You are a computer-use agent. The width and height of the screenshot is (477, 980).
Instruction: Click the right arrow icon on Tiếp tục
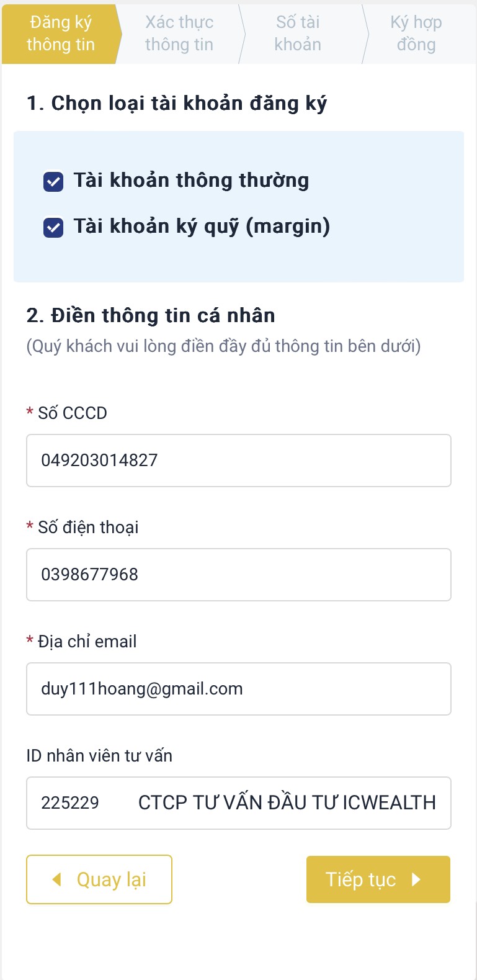point(416,879)
